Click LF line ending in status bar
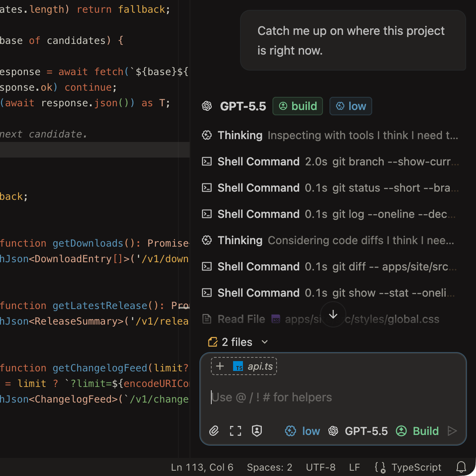Screen dimensions: 476x476 click(x=355, y=467)
